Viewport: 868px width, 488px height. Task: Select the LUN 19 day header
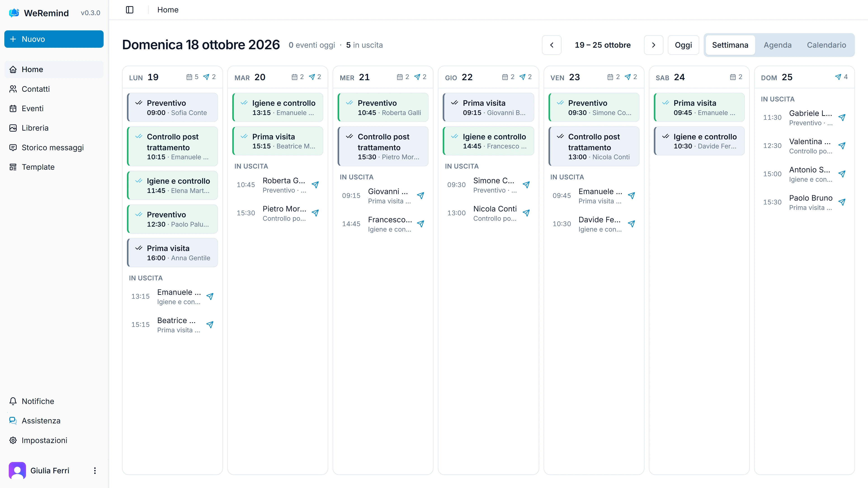click(172, 77)
